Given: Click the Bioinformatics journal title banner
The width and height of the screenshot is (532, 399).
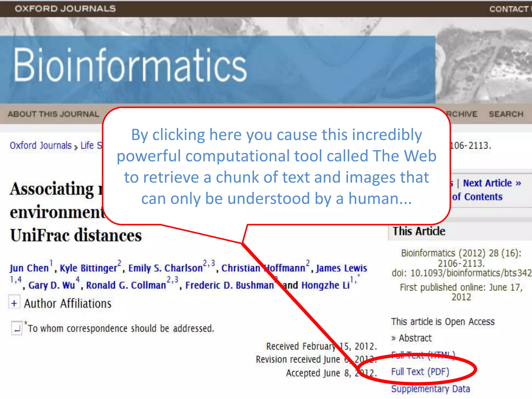Looking at the screenshot, I should click(x=130, y=65).
